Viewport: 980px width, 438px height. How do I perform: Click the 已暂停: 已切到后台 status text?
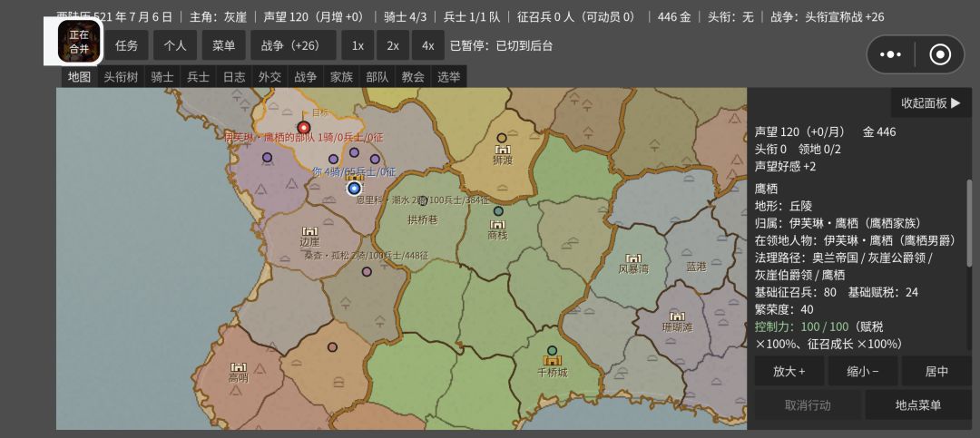click(x=501, y=45)
